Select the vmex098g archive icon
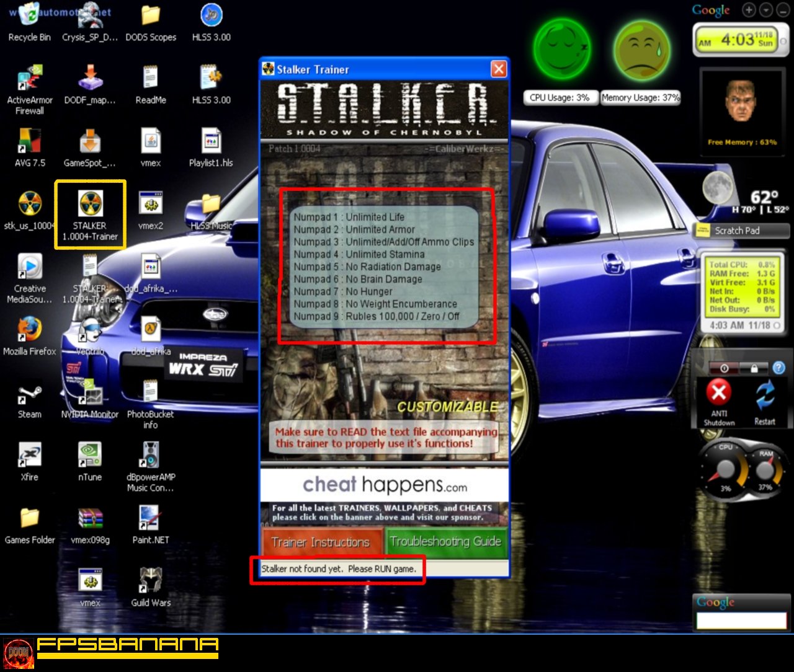The height and width of the screenshot is (672, 794). 90,526
